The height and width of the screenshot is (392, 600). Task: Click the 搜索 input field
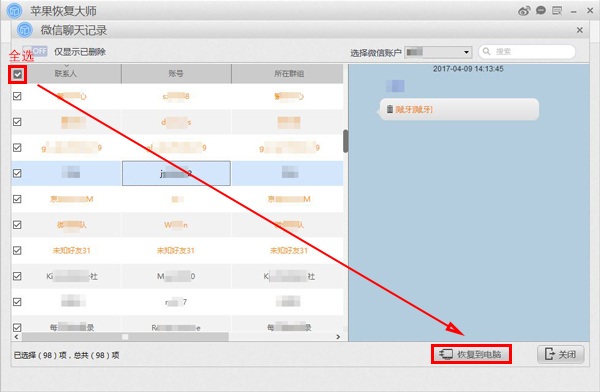pos(527,52)
